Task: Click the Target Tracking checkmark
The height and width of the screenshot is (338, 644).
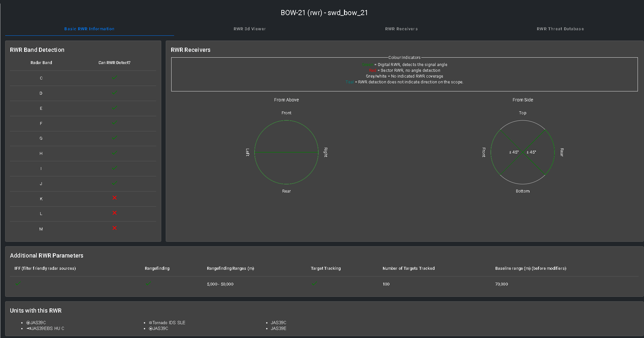Action: point(314,284)
